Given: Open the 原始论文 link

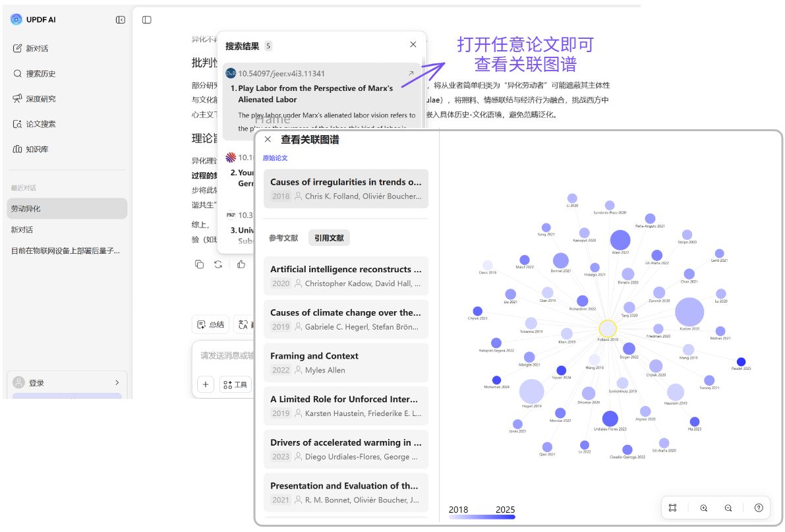Looking at the screenshot, I should 276,158.
